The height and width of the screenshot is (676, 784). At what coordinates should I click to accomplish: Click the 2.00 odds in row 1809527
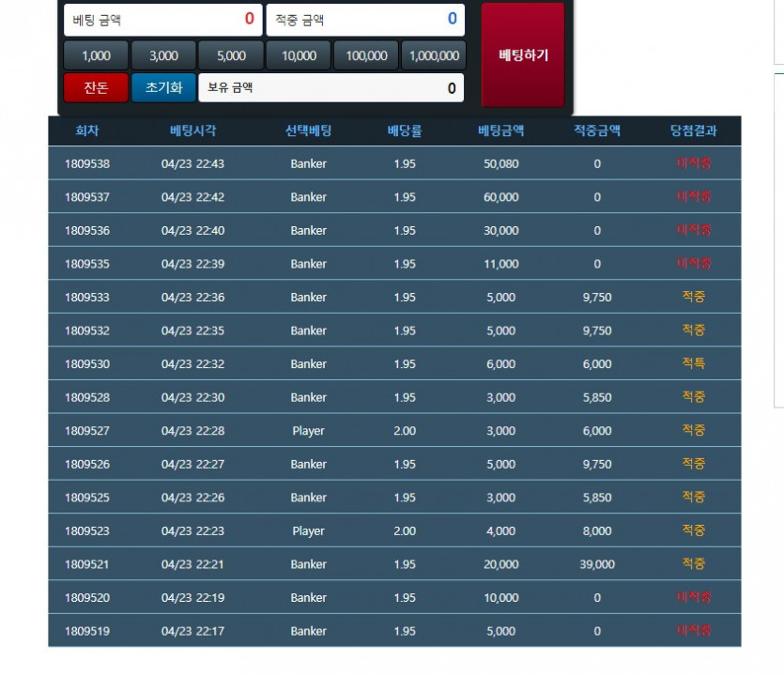click(405, 431)
